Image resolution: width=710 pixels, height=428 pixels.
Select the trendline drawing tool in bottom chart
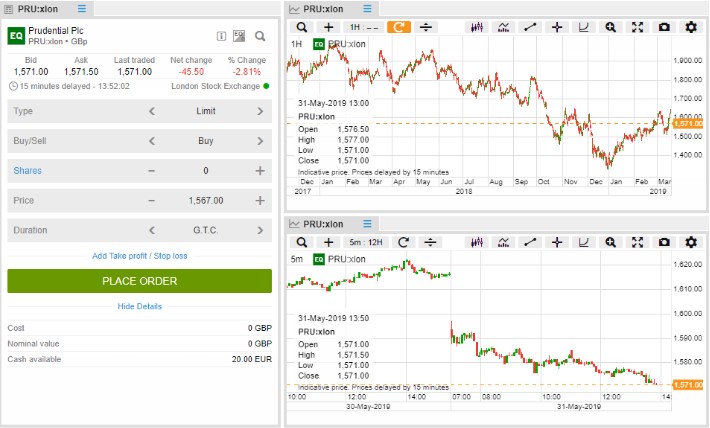point(531,242)
